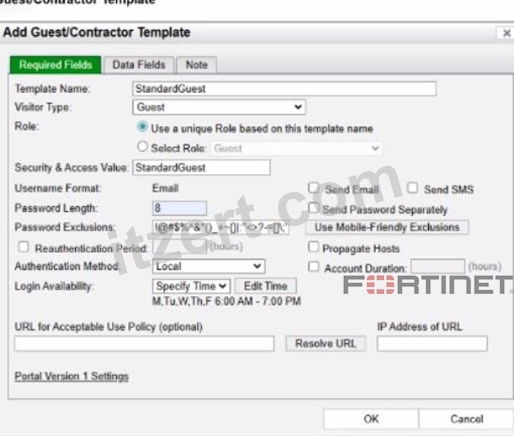Enable the Send Email checkbox
Viewport: 514px width, 436px height.
pyautogui.click(x=313, y=188)
